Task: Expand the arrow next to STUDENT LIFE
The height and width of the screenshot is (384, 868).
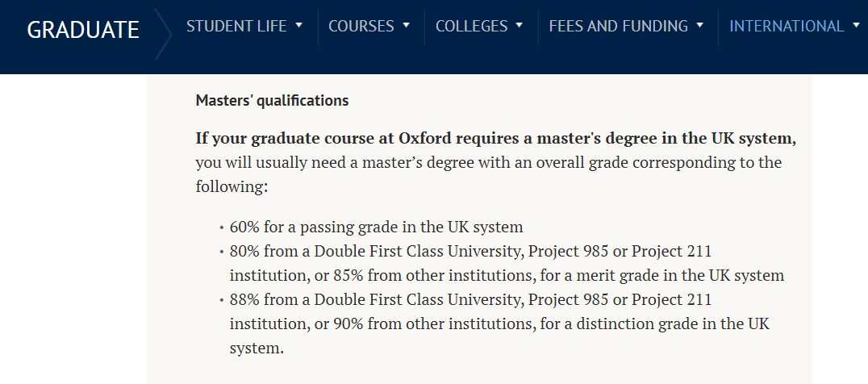Action: [299, 25]
